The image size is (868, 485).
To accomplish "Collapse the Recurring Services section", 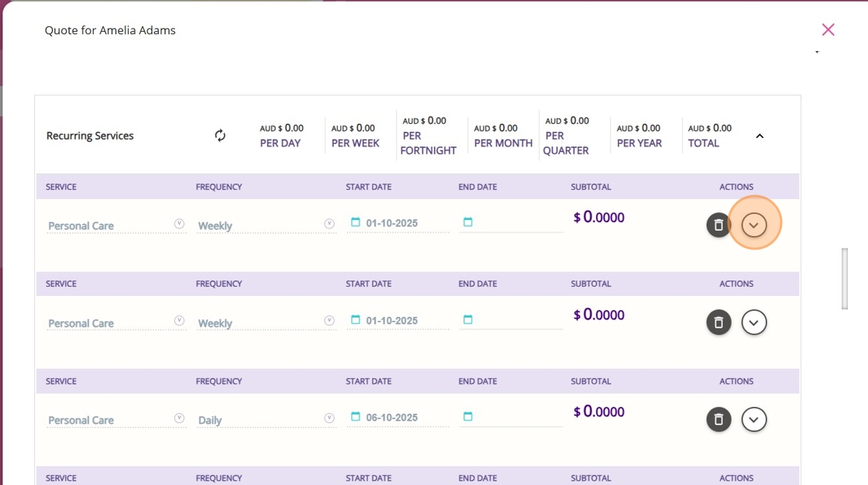I will (759, 136).
